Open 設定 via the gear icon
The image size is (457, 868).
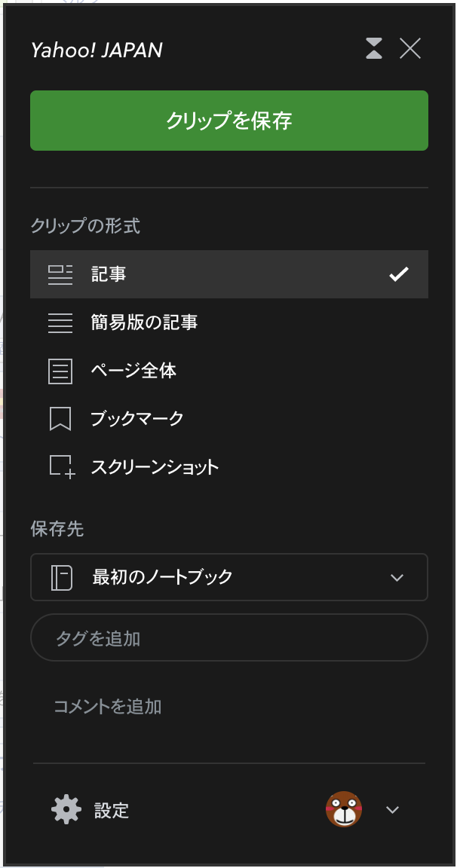coord(66,810)
